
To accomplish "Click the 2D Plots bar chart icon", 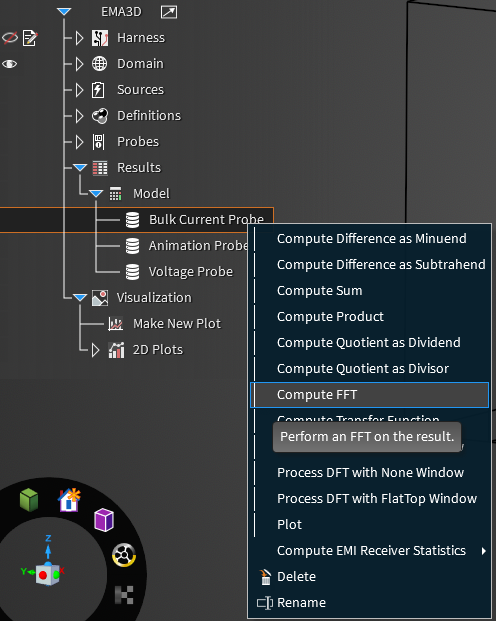I will coord(116,350).
